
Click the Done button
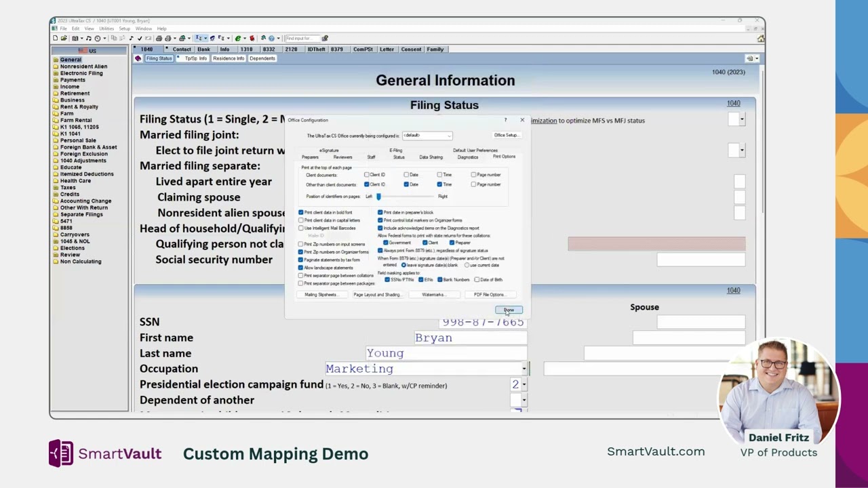click(509, 310)
